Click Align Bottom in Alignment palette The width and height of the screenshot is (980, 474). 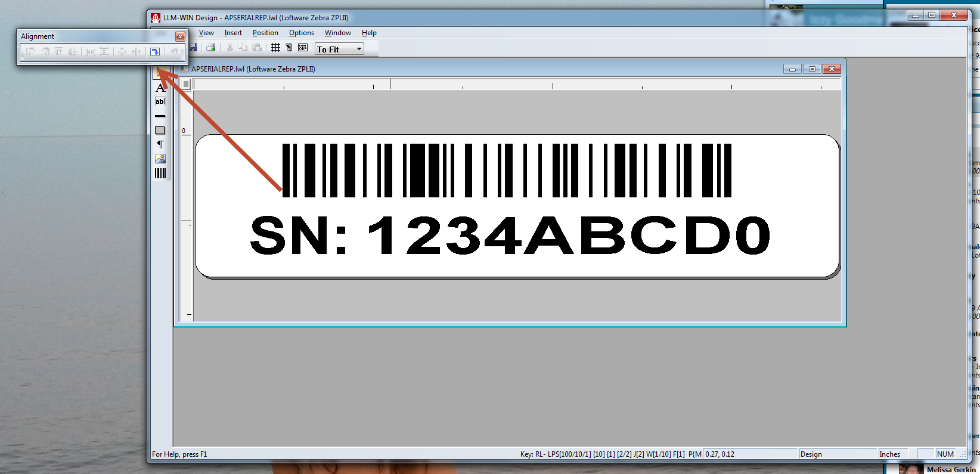[x=72, y=52]
